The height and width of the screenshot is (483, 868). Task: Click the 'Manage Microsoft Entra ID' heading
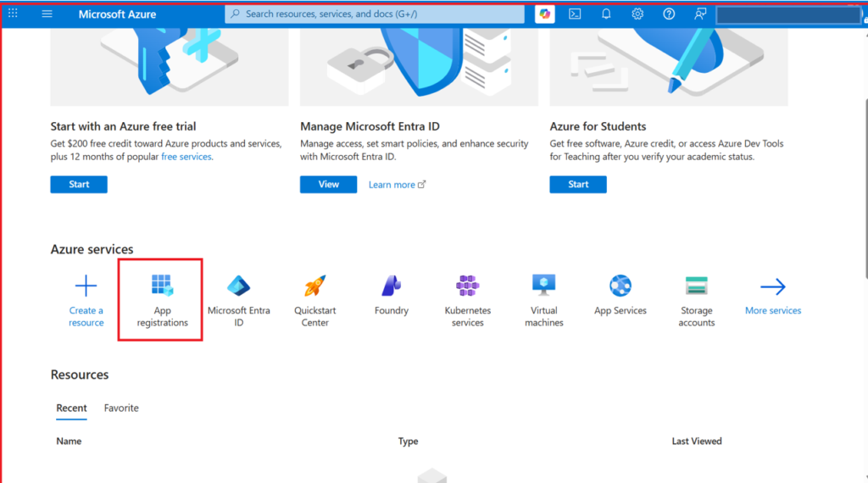click(x=370, y=126)
